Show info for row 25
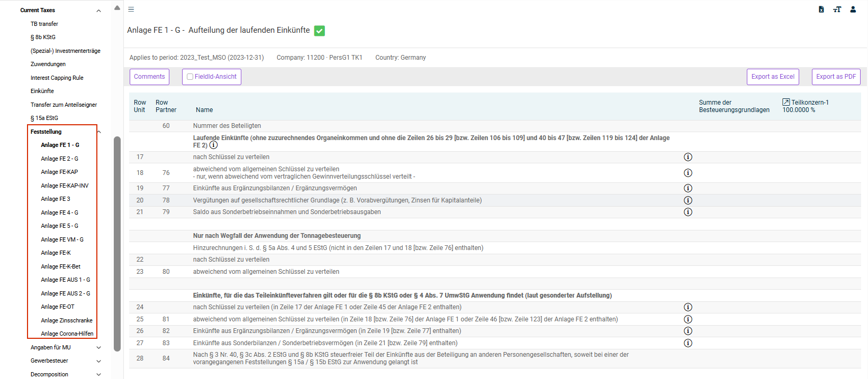The image size is (868, 379). click(x=688, y=319)
